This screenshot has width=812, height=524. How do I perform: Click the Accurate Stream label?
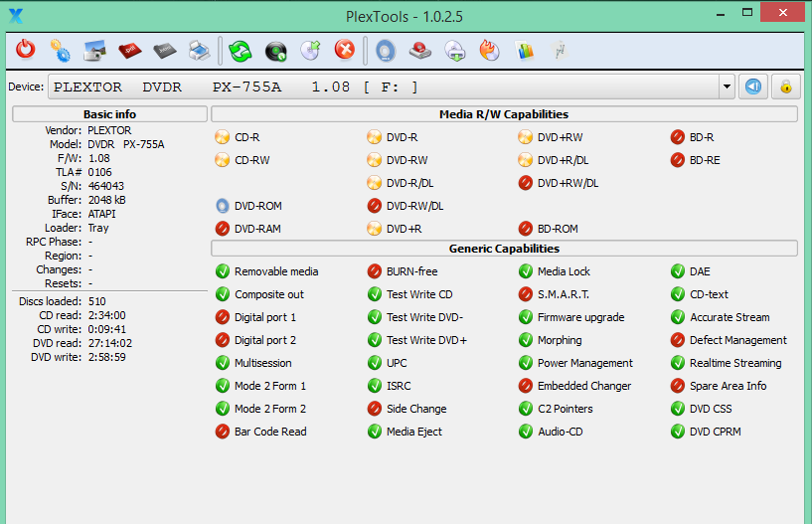[x=730, y=317]
